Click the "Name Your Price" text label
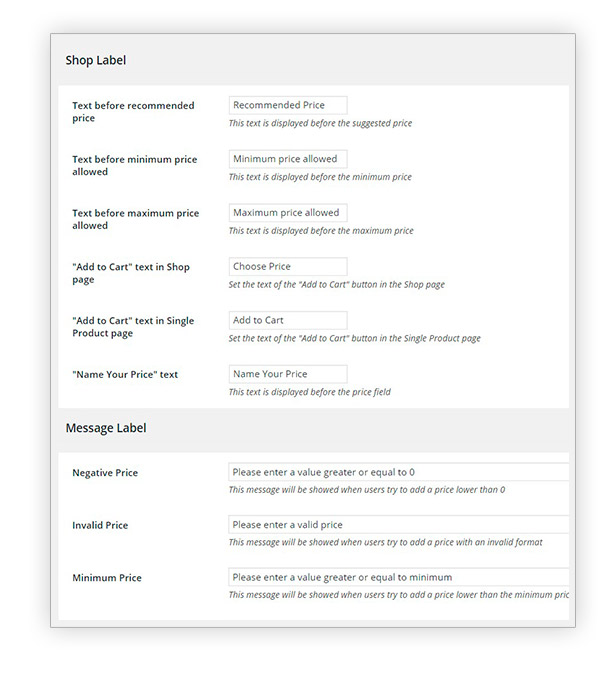Viewport: 600px width, 681px height. 125,375
